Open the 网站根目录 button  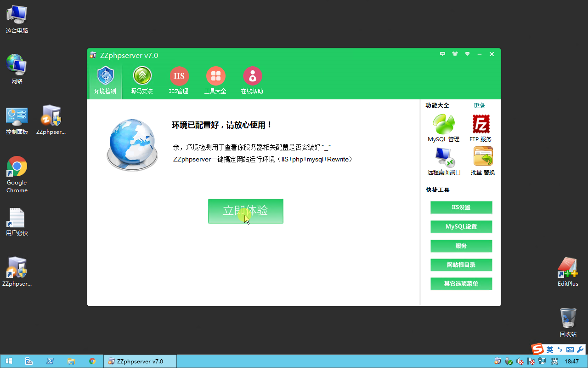coord(461,265)
